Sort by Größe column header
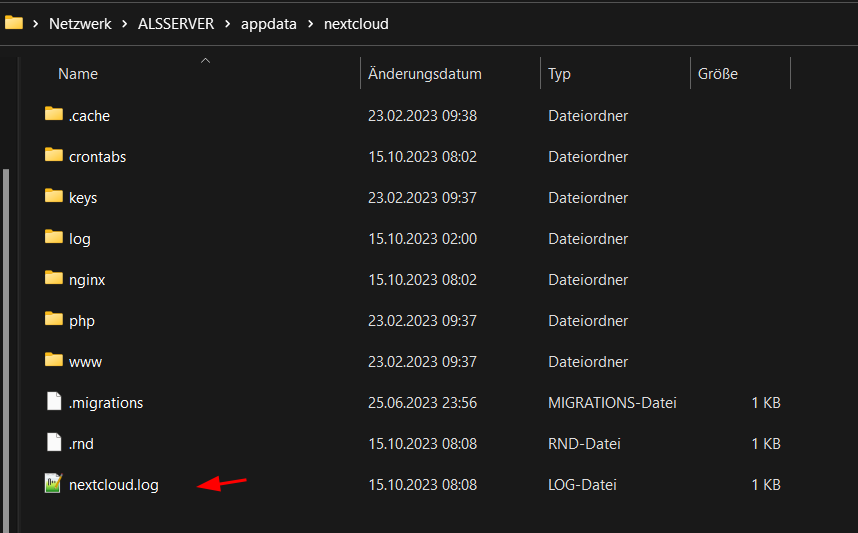This screenshot has width=858, height=533. point(718,74)
